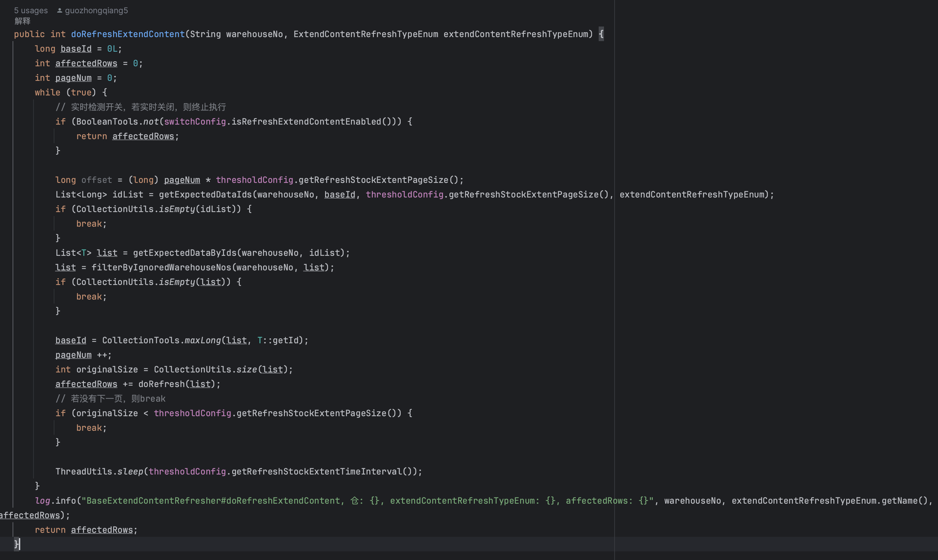Click 'while (true)' loop keyword
The width and height of the screenshot is (938, 560).
[x=47, y=92]
